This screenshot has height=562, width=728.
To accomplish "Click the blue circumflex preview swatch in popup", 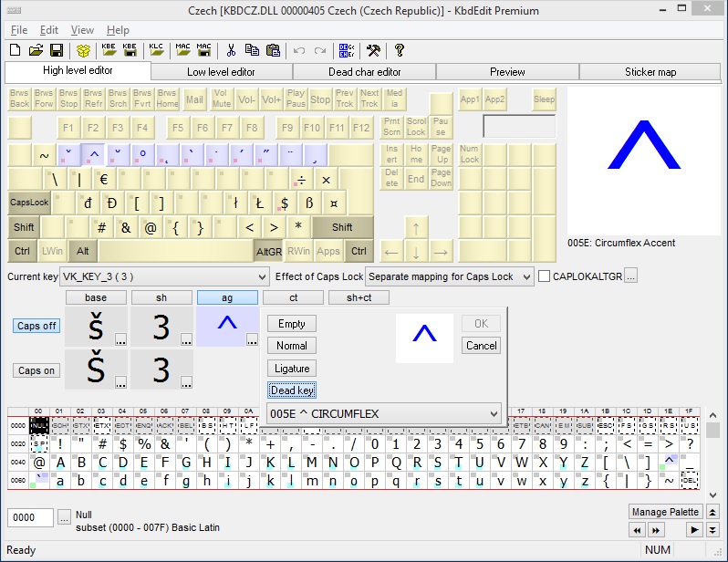I will click(x=424, y=338).
